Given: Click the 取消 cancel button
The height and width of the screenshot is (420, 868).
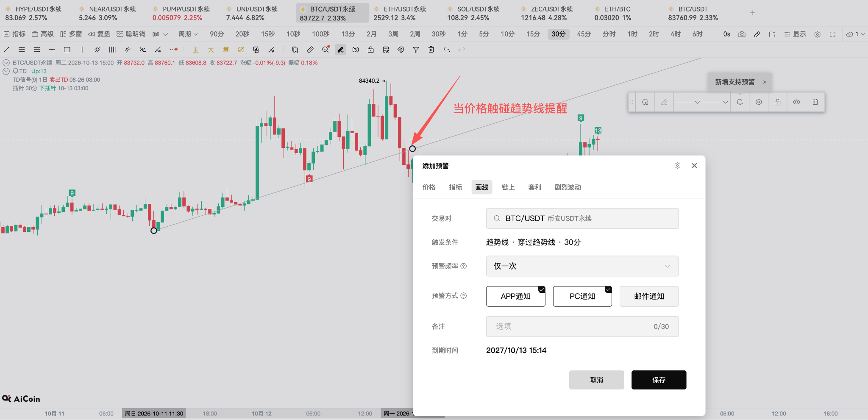Looking at the screenshot, I should point(596,380).
